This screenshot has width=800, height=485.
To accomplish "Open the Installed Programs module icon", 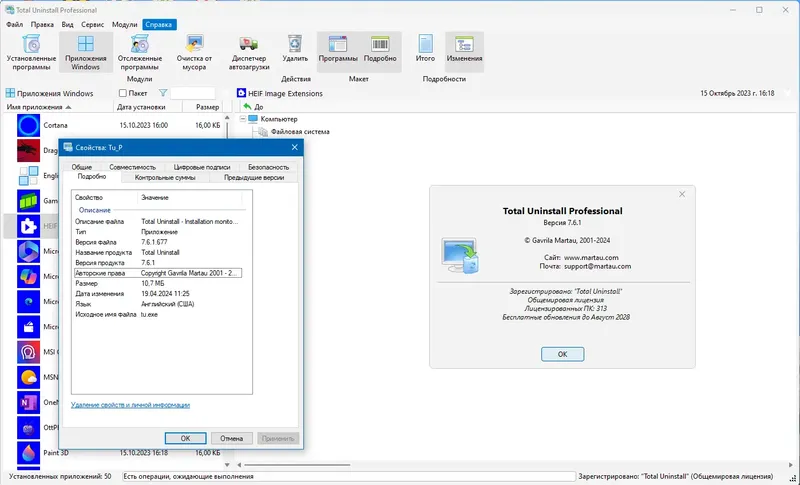I will [x=31, y=45].
